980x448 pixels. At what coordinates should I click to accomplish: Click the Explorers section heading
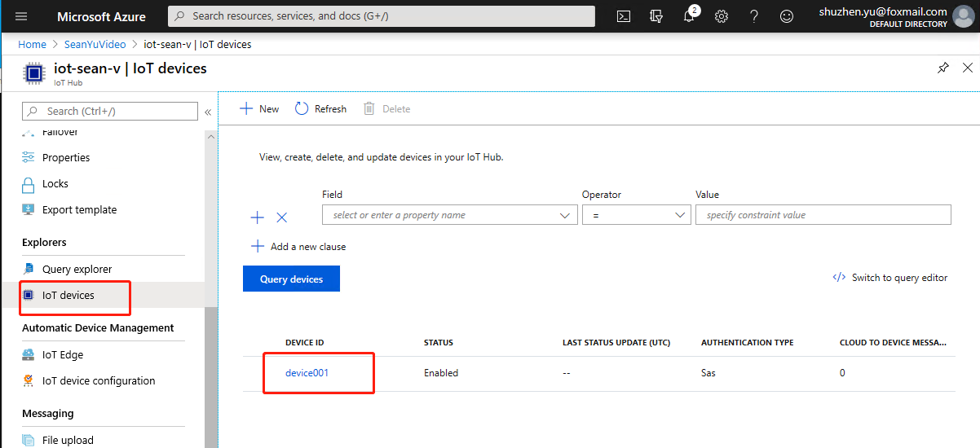[x=44, y=243]
